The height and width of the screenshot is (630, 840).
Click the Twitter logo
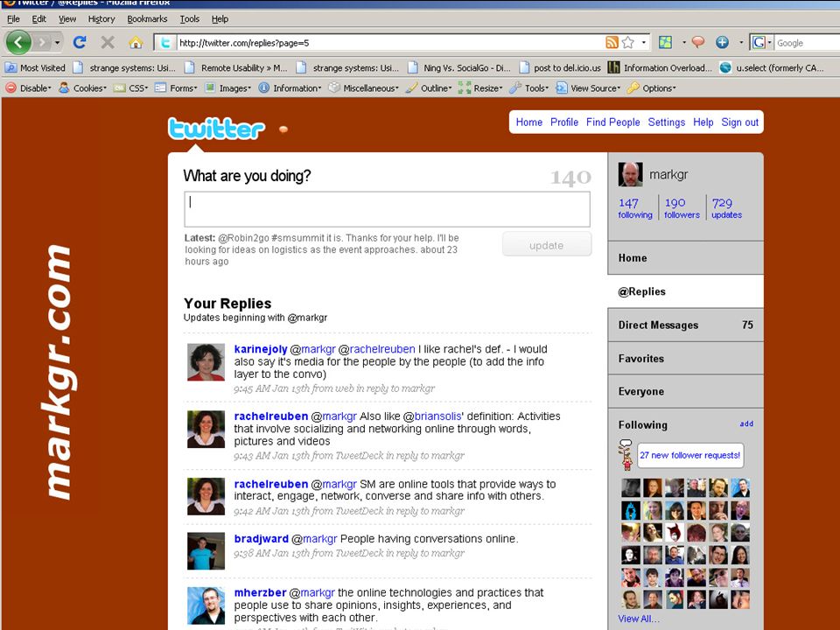[x=216, y=129]
